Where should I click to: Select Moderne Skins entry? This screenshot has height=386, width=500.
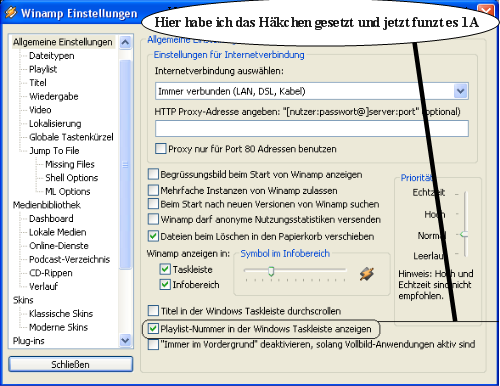pyautogui.click(x=58, y=327)
